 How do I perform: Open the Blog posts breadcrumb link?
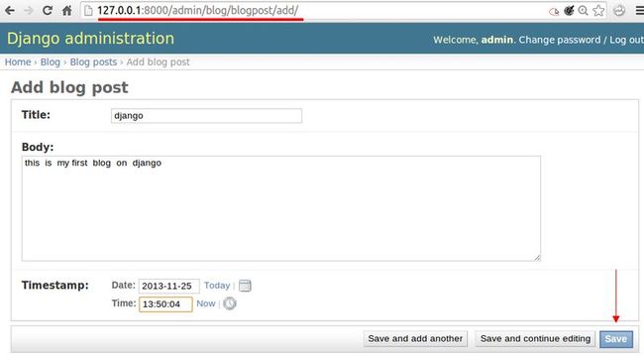click(x=93, y=62)
